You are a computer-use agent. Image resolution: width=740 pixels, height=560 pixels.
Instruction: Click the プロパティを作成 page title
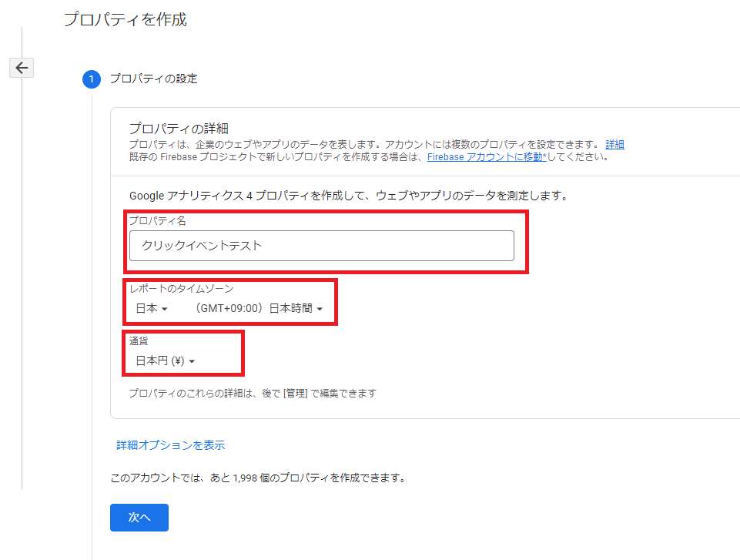click(x=126, y=19)
